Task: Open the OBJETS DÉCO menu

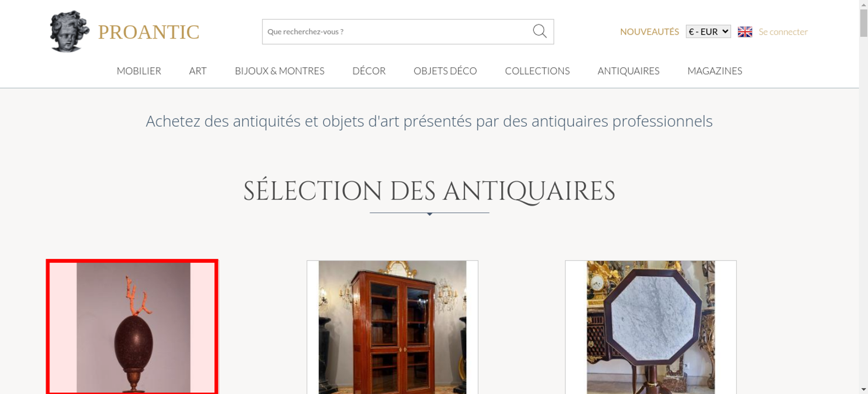Action: [x=445, y=71]
